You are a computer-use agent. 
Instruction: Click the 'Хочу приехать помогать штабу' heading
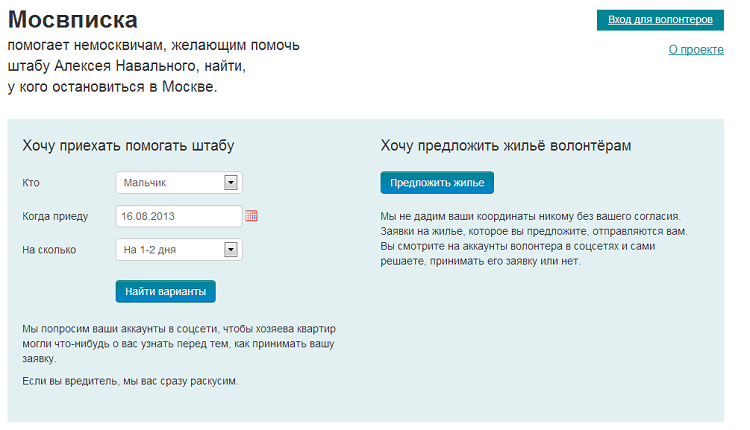128,145
